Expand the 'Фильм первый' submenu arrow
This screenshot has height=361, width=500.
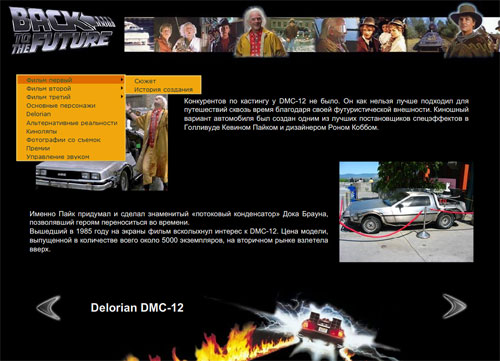pyautogui.click(x=122, y=80)
